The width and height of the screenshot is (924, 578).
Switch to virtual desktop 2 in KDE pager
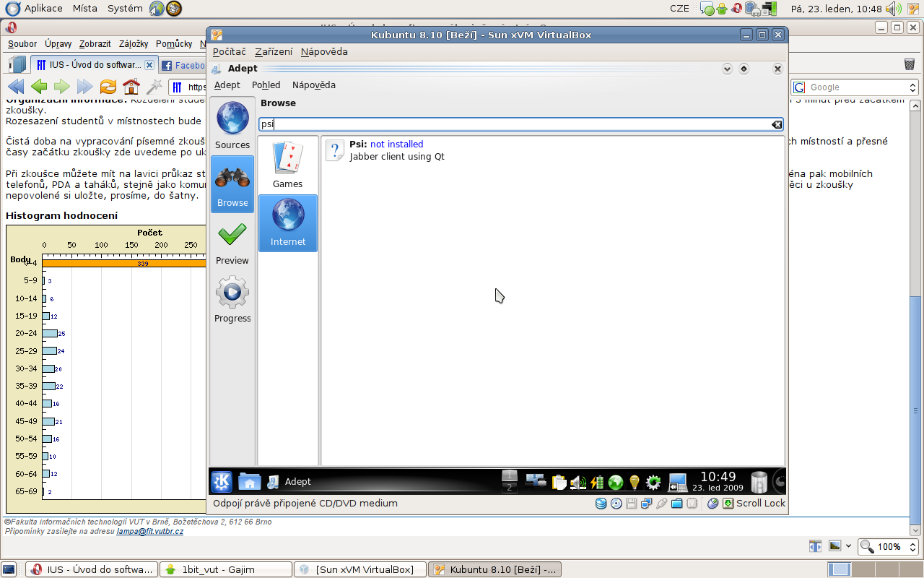point(510,488)
